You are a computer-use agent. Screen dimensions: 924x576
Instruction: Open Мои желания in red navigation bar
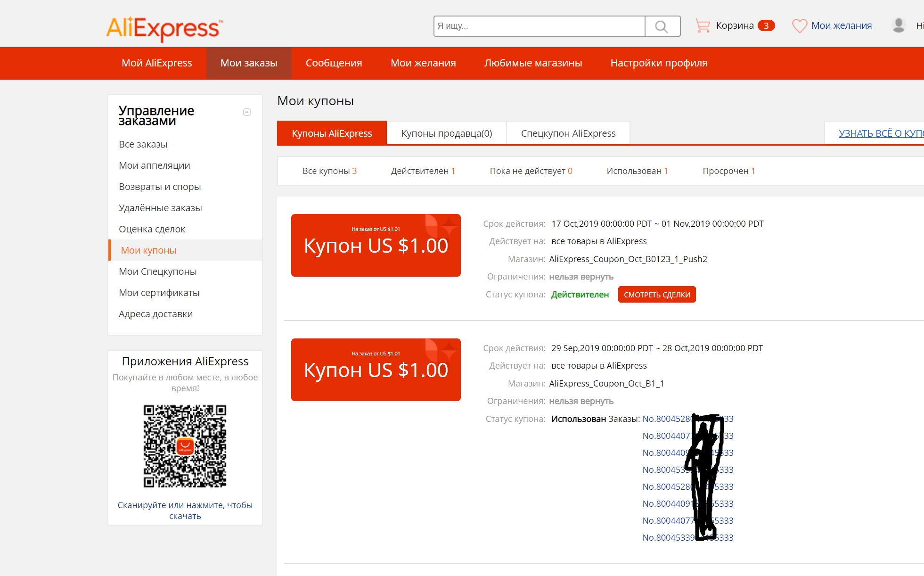pos(423,63)
